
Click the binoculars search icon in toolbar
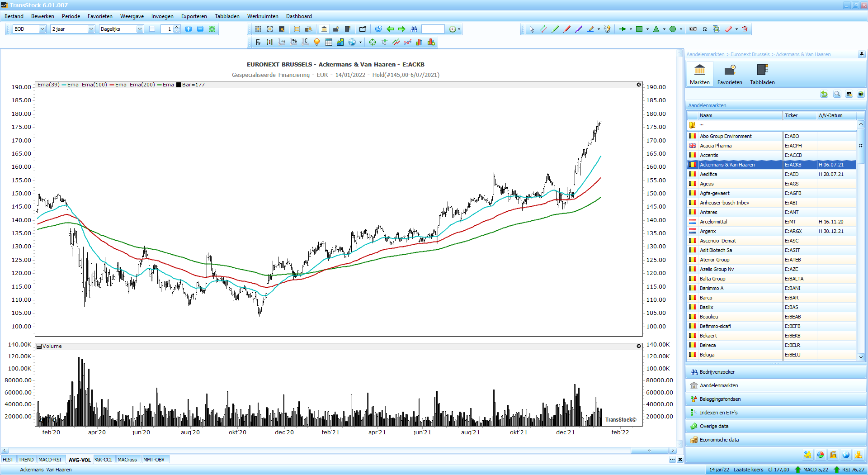(414, 29)
